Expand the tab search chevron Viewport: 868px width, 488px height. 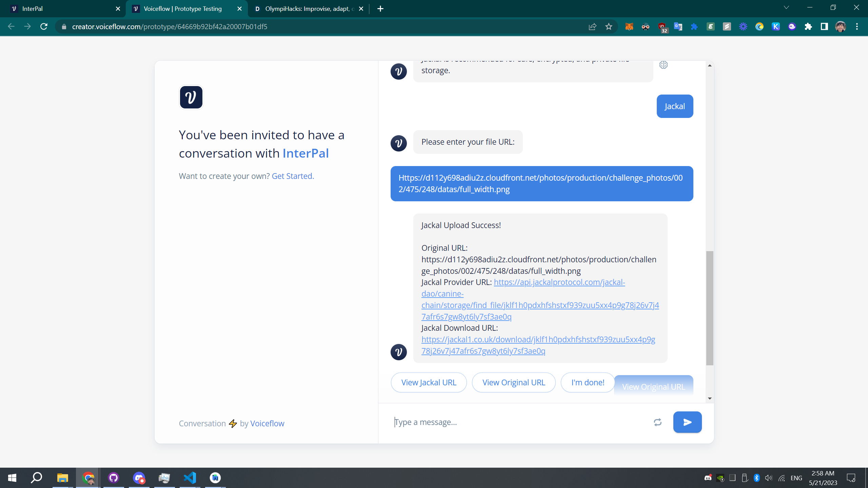[x=786, y=7]
